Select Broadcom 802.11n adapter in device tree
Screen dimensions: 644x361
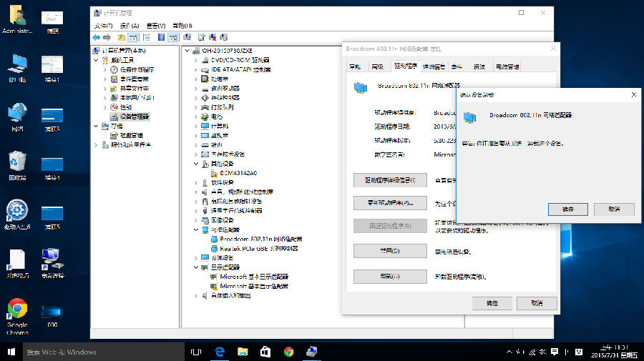point(260,239)
